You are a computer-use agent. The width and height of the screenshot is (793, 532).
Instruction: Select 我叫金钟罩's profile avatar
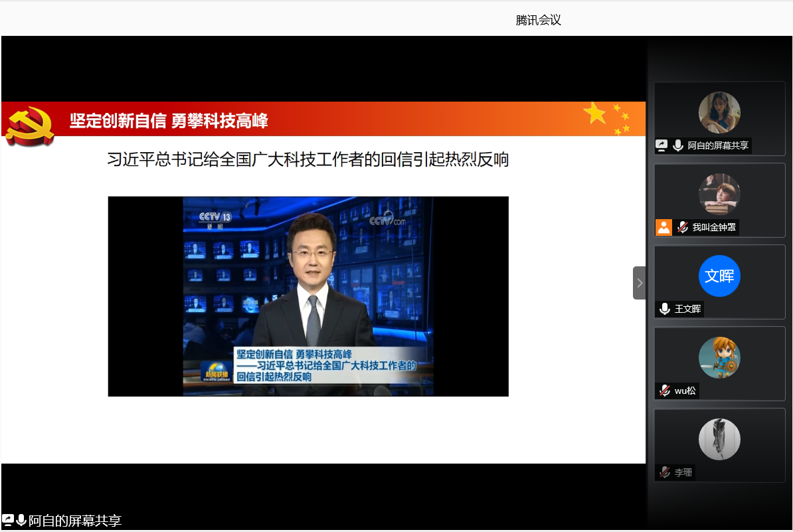[x=719, y=194]
